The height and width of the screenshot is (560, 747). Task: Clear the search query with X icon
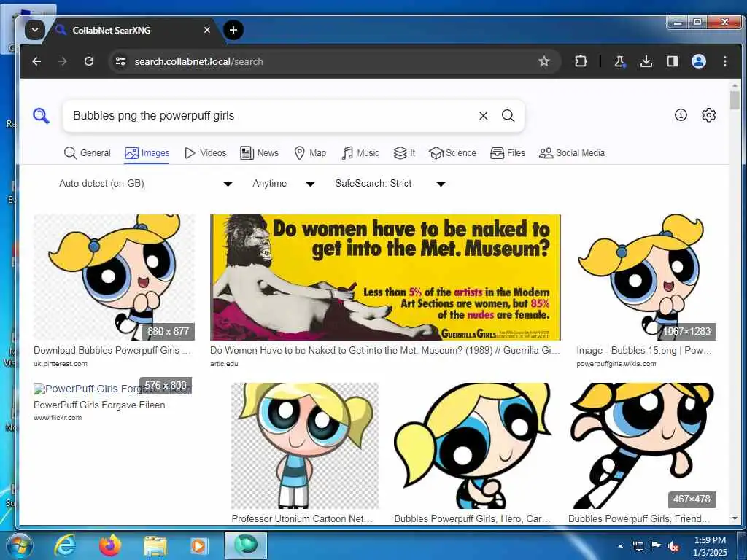point(483,116)
